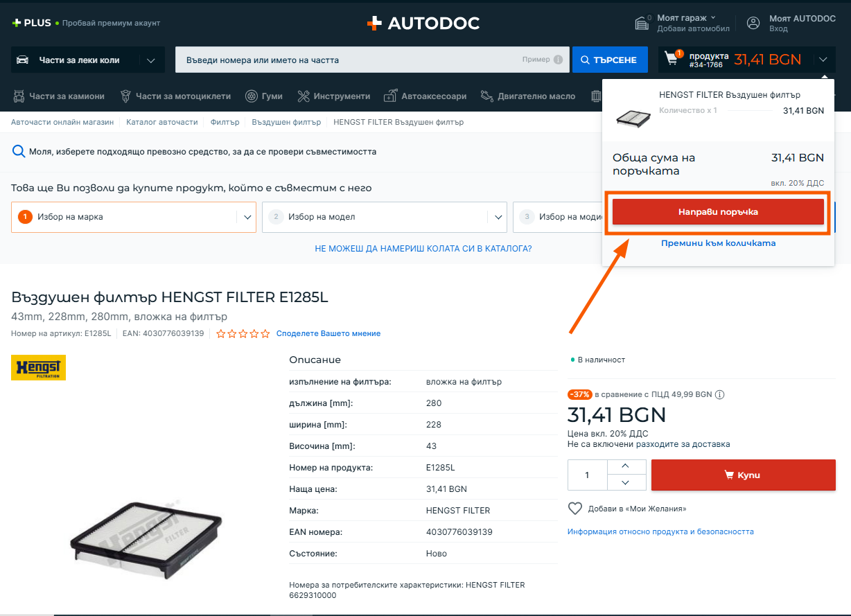This screenshot has width=851, height=616.
Task: Click the user account profile icon
Action: 753,23
